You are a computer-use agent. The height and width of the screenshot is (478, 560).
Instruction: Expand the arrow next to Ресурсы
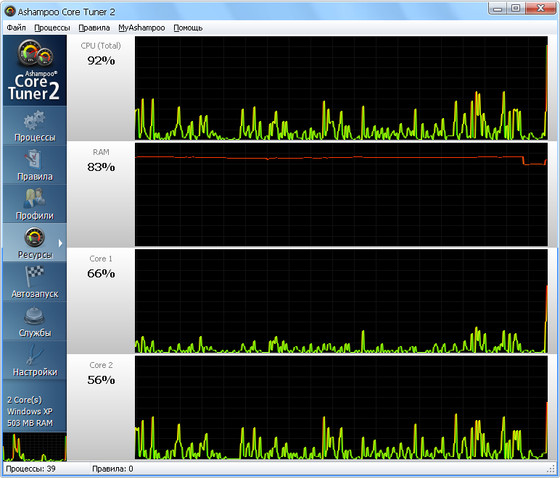60,243
